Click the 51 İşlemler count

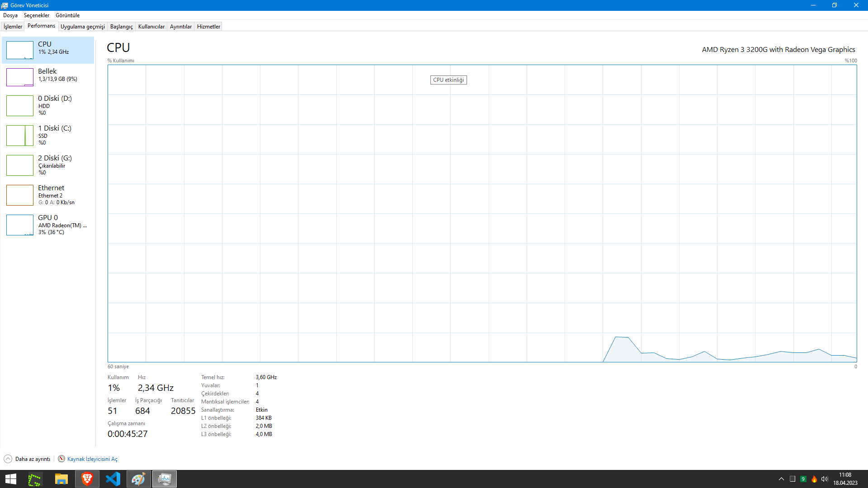coord(112,411)
